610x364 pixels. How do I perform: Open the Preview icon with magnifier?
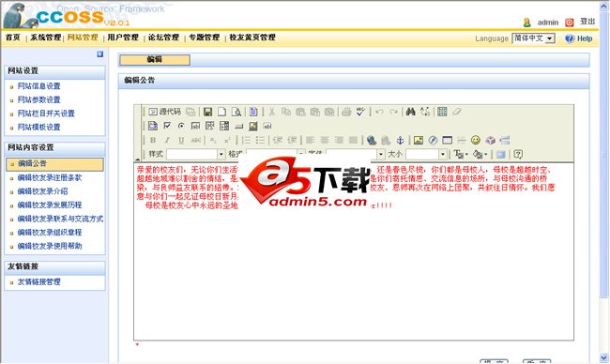tap(236, 112)
